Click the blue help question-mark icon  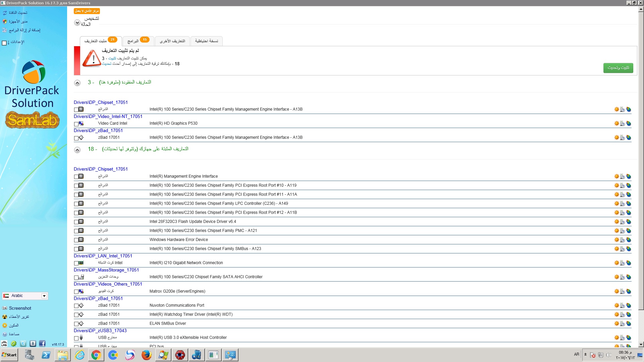pyautogui.click(x=5, y=334)
